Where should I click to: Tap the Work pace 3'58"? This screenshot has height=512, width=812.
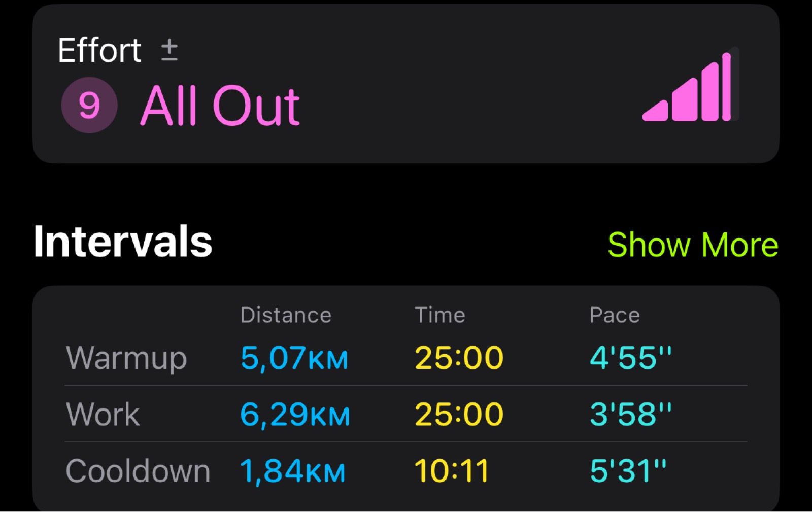pos(630,414)
